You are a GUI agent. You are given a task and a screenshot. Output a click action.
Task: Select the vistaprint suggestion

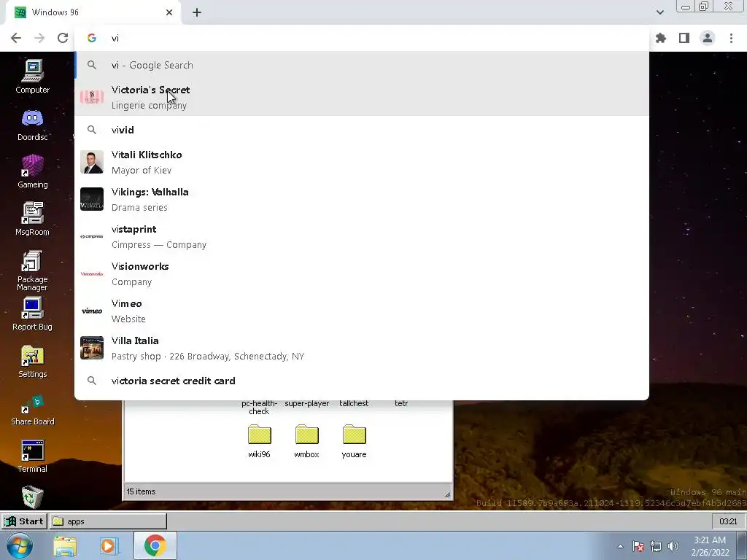pyautogui.click(x=362, y=237)
